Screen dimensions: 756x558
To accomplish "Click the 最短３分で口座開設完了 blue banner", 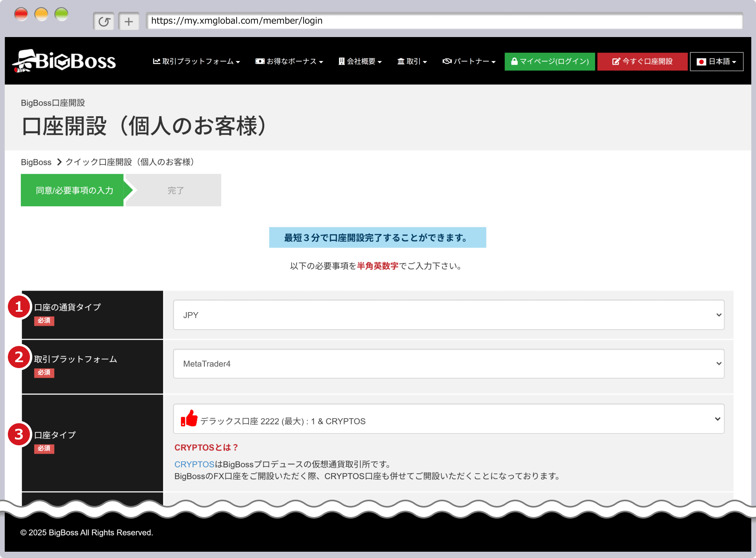I will (378, 237).
